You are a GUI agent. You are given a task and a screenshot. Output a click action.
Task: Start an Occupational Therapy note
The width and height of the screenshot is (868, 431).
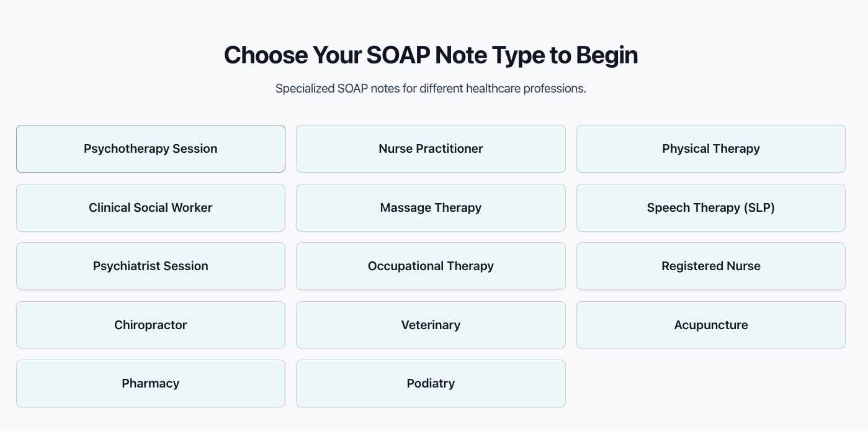431,266
